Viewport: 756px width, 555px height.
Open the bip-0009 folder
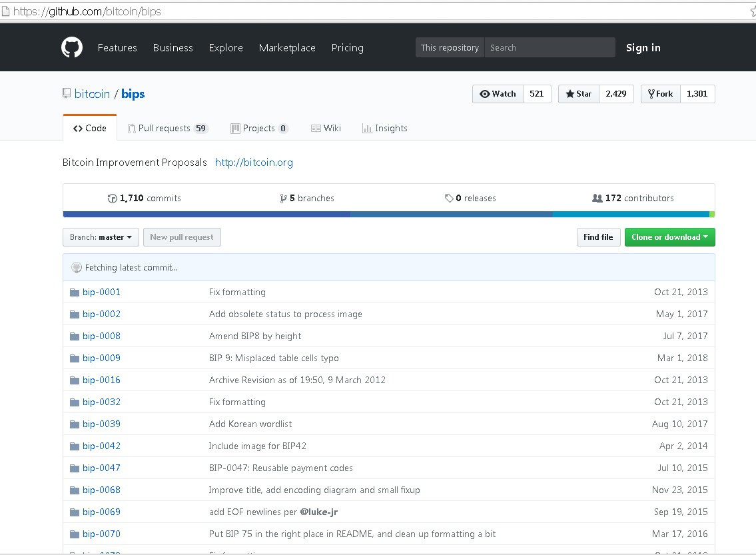point(101,358)
